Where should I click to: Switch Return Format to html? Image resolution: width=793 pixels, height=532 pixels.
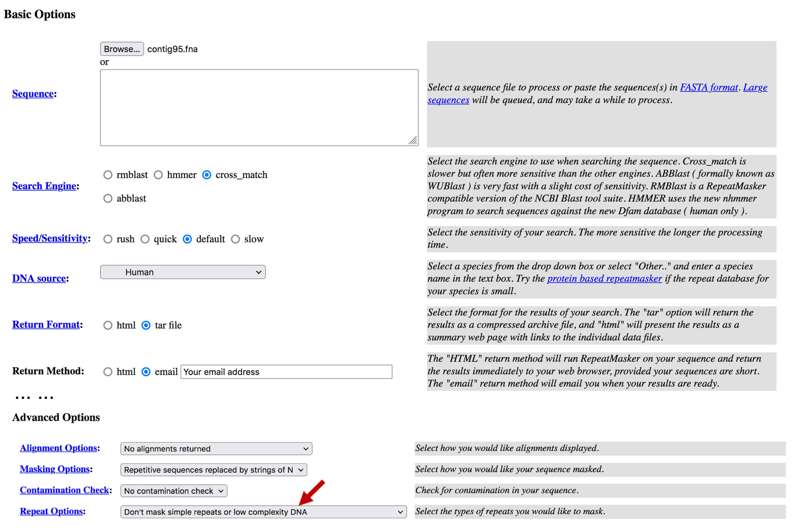[x=107, y=325]
